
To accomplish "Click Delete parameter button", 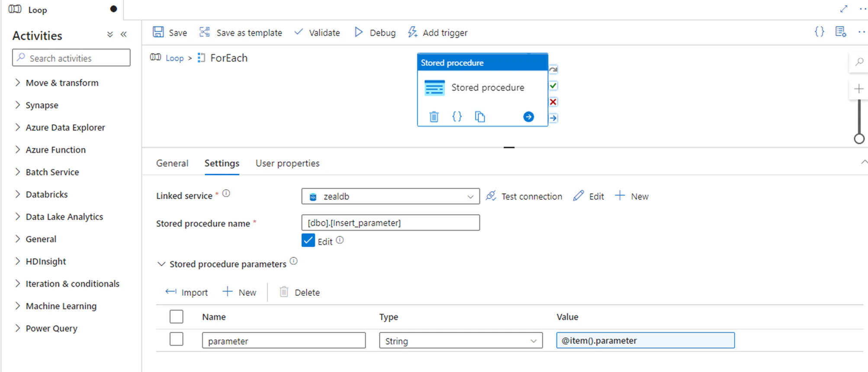I will coord(299,292).
